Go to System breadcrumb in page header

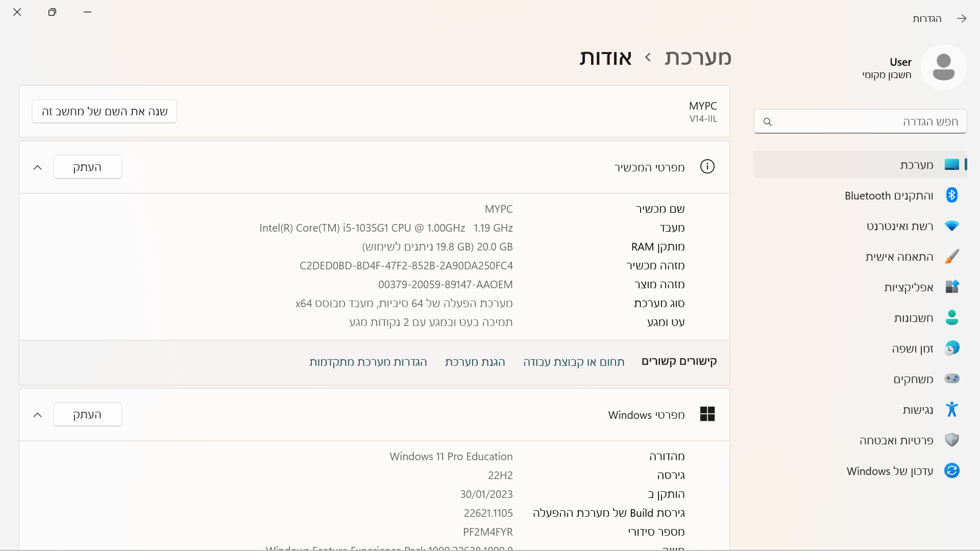click(x=698, y=58)
